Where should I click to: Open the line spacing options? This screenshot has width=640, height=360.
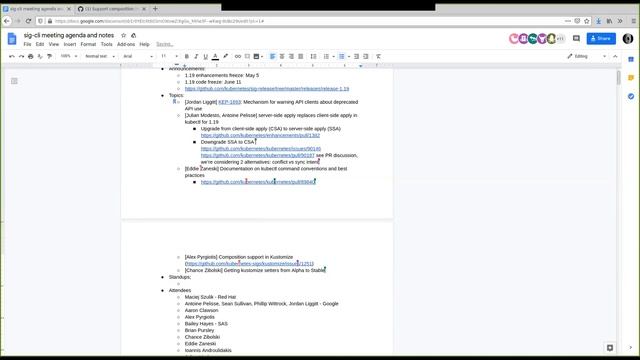(x=313, y=56)
